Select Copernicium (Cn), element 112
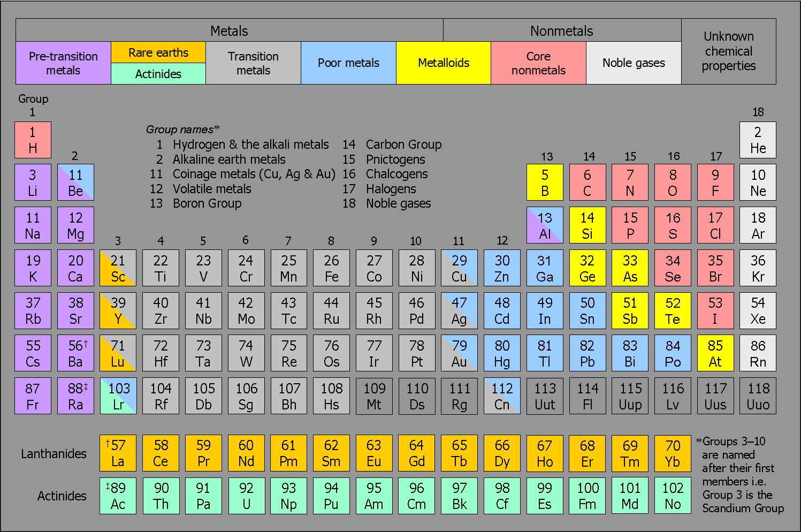 coord(502,396)
